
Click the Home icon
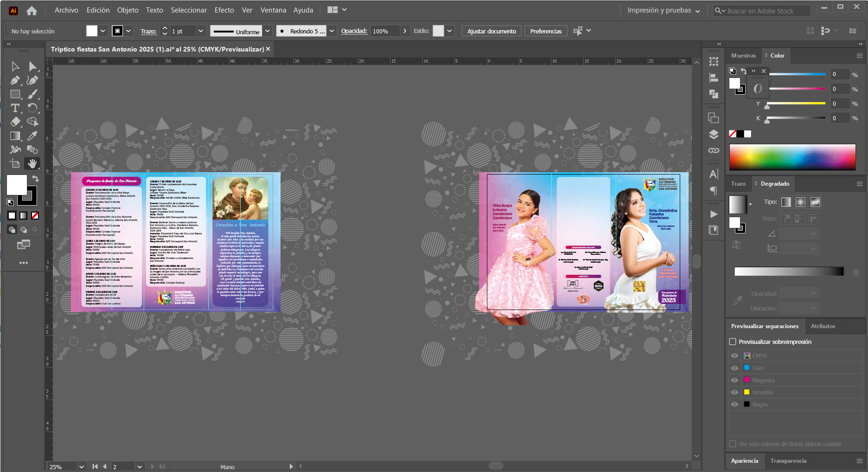click(32, 10)
